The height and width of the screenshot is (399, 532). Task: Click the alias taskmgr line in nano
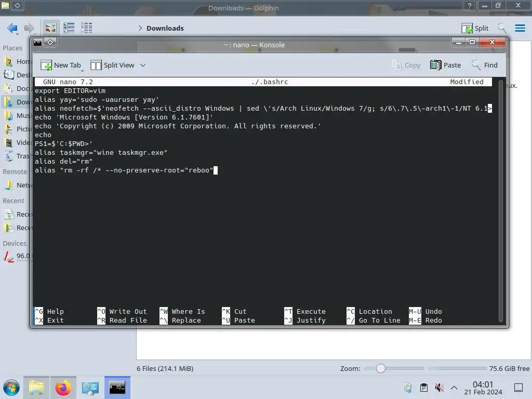[x=101, y=153]
